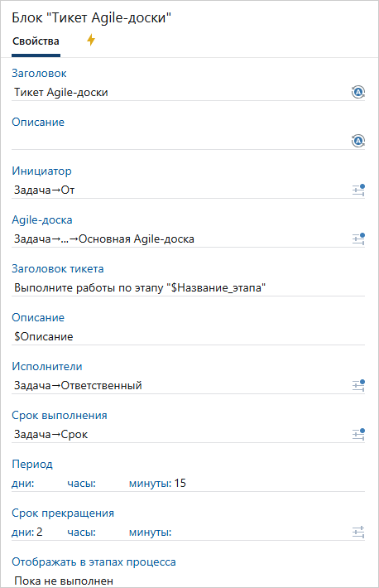Open settings icon for Срок прекращения field
This screenshot has height=588, width=379.
[x=358, y=533]
